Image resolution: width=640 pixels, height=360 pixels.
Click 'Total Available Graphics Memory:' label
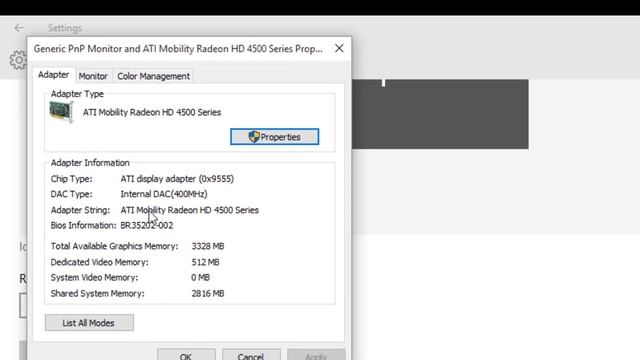(114, 246)
